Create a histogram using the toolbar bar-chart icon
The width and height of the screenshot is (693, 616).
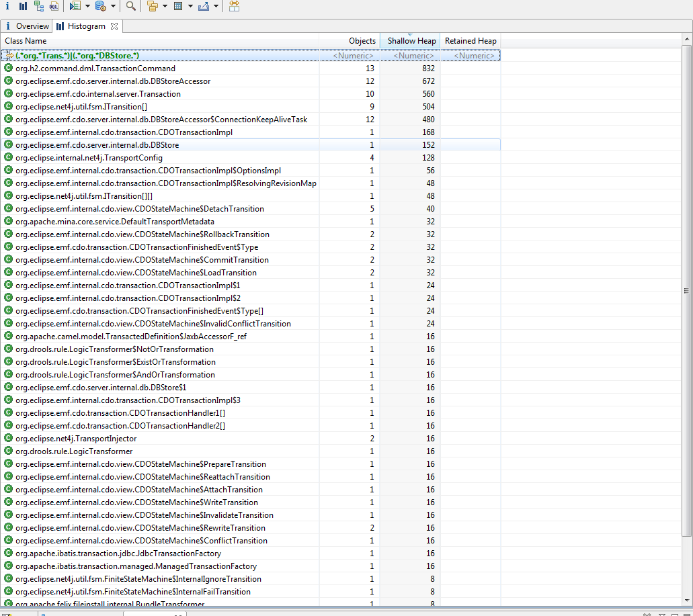(x=23, y=6)
